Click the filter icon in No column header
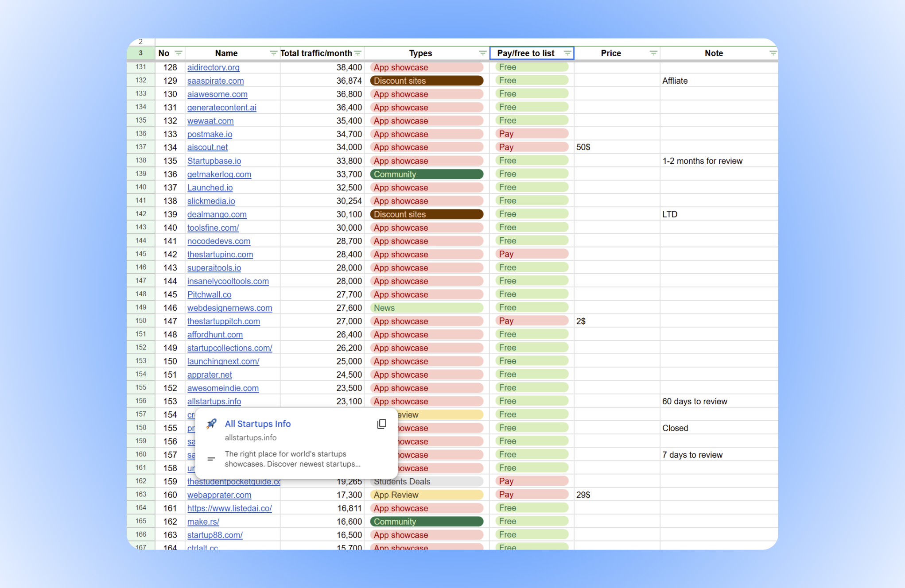The height and width of the screenshot is (588, 905). (179, 53)
